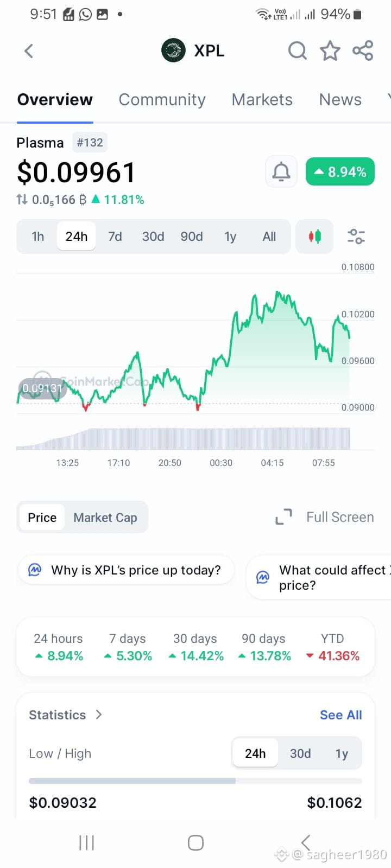Set a price alert with bell icon
This screenshot has width=391, height=868.
(x=281, y=172)
